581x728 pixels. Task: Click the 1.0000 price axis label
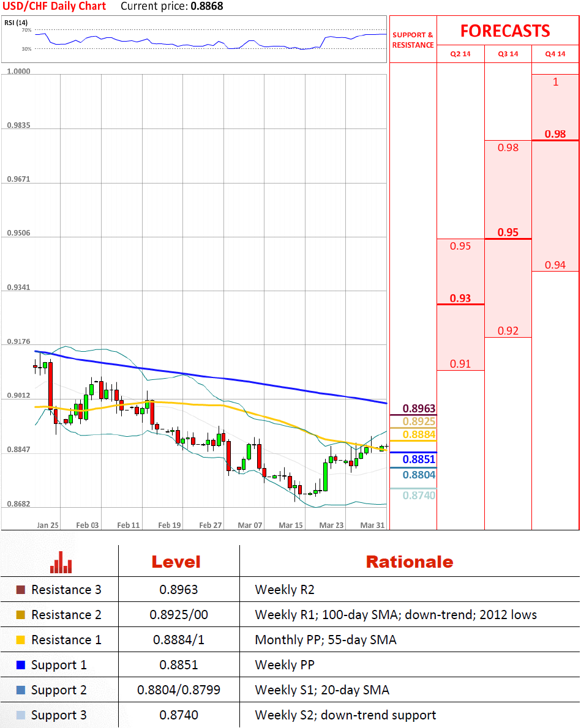[18, 71]
